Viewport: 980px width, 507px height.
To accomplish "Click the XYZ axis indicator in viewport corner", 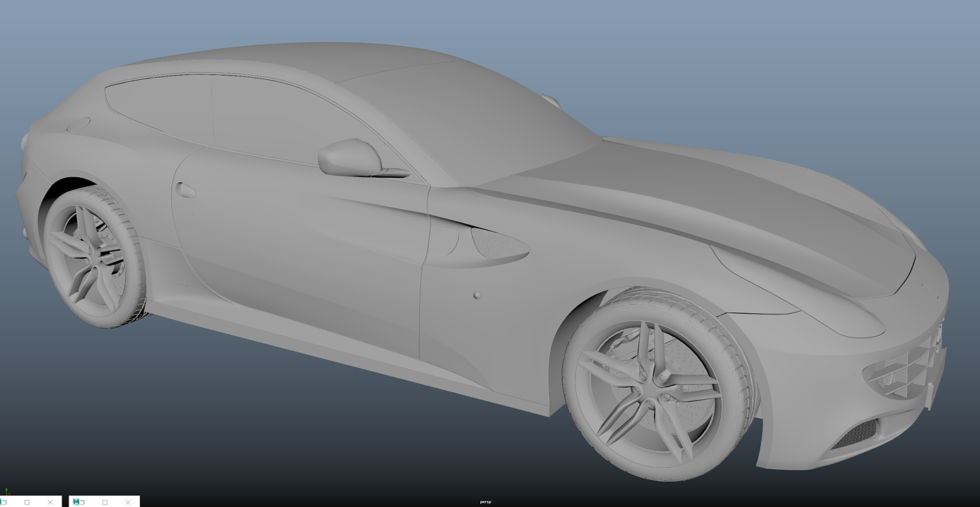I will (8, 492).
